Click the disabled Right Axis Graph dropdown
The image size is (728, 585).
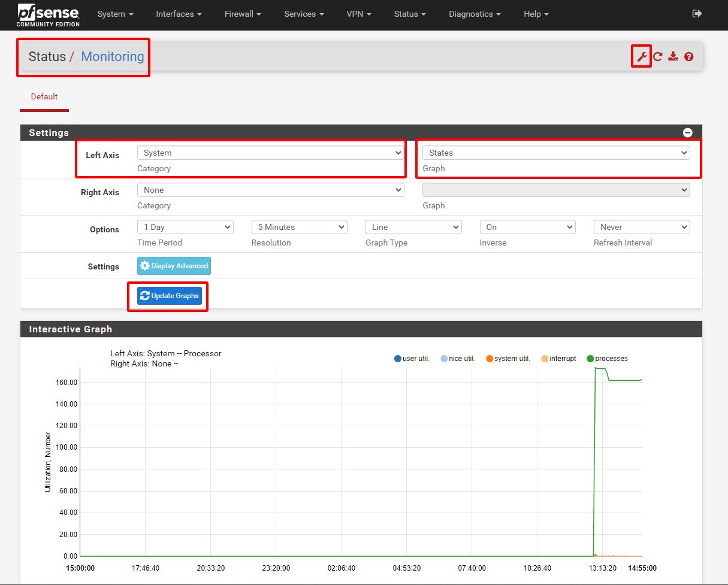click(x=556, y=190)
